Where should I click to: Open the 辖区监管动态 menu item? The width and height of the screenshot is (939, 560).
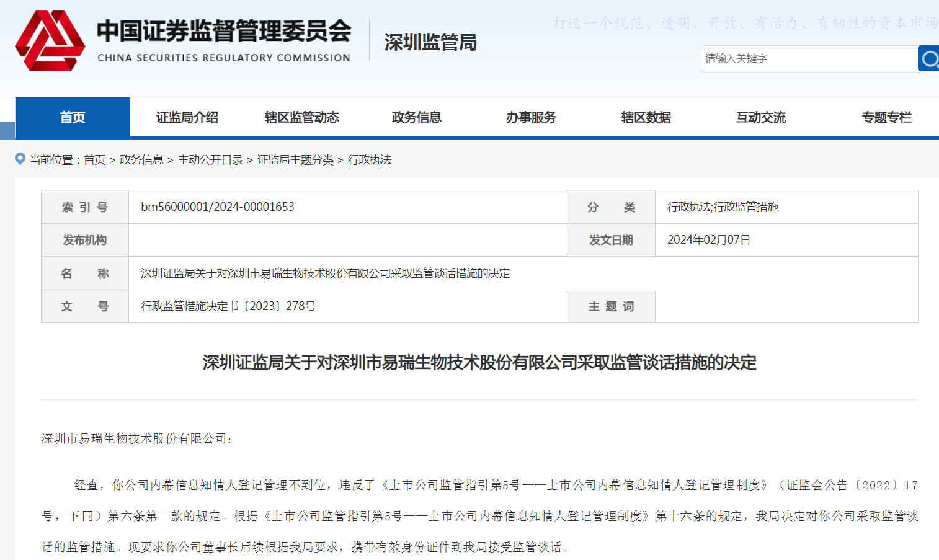coord(301,117)
